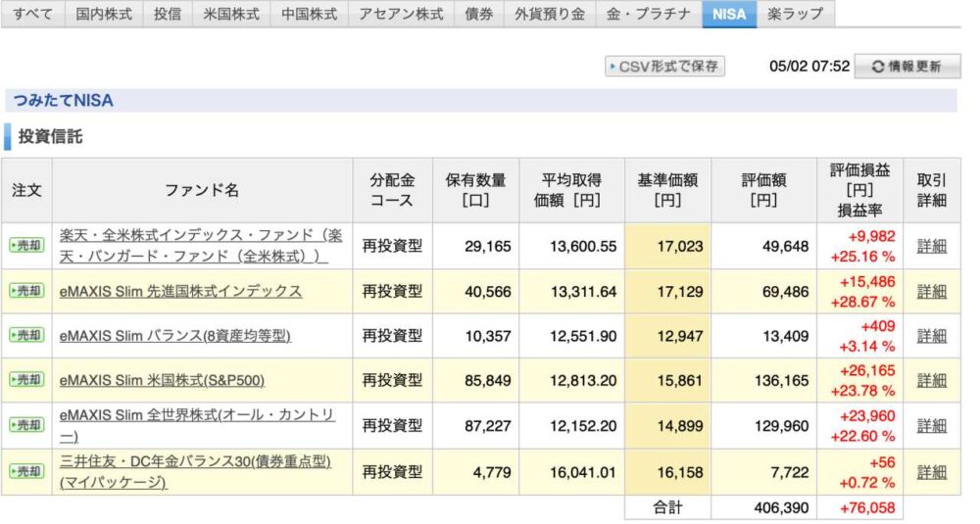980x524 pixels.
Task: Click average cost 13,600.55 cell
Action: 571,246
